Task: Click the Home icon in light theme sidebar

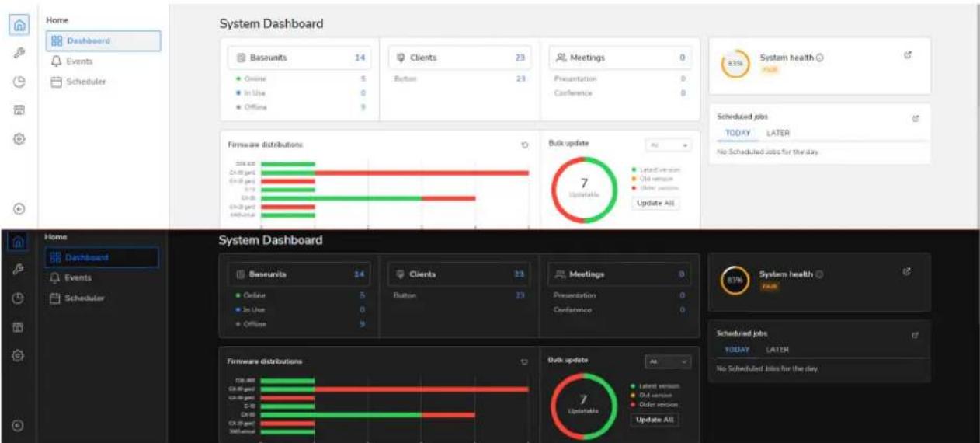Action: point(19,25)
